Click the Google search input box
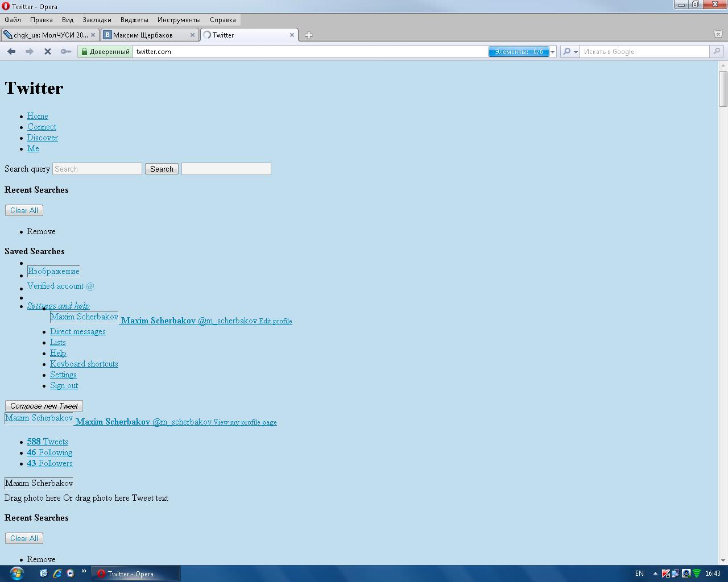 pyautogui.click(x=645, y=52)
